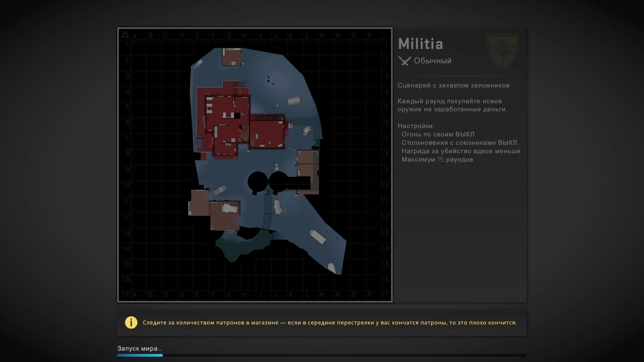Click the crossed swords game mode icon
This screenshot has width=644, height=362.
pos(405,61)
